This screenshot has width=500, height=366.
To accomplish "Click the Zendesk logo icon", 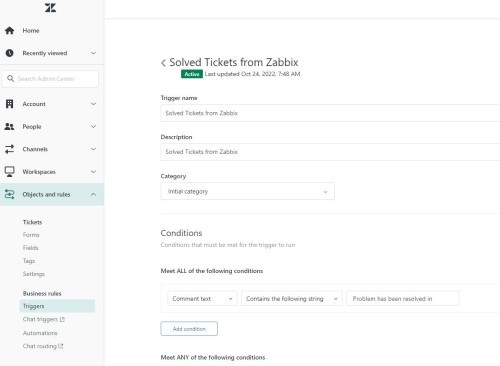I will [x=50, y=7].
